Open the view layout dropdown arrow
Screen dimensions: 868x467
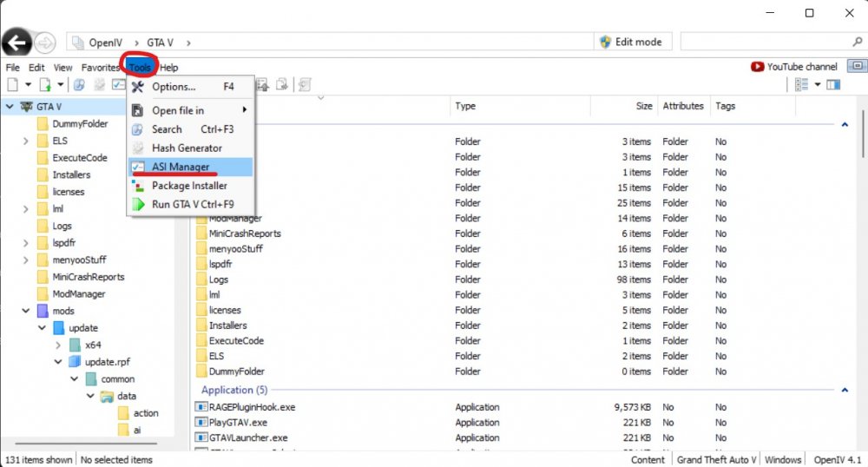click(817, 85)
